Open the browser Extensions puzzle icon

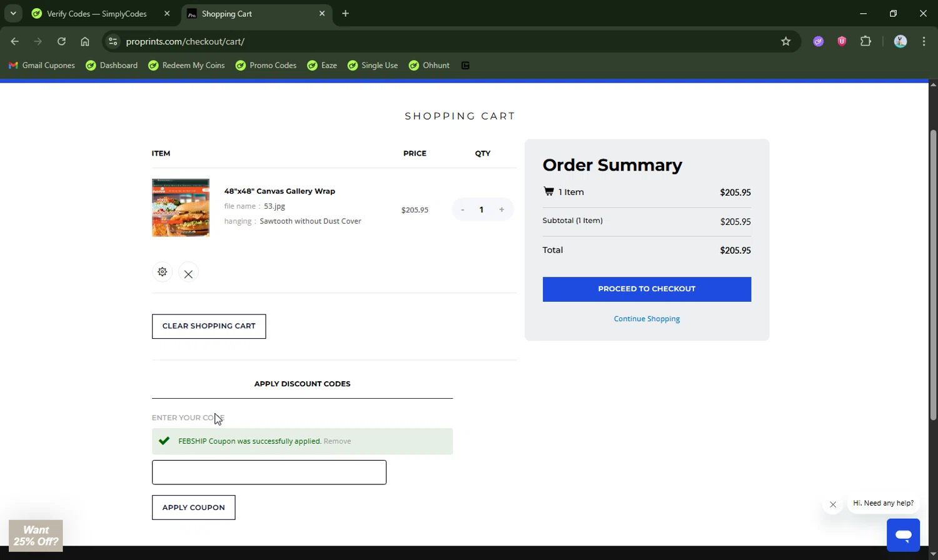click(x=865, y=41)
